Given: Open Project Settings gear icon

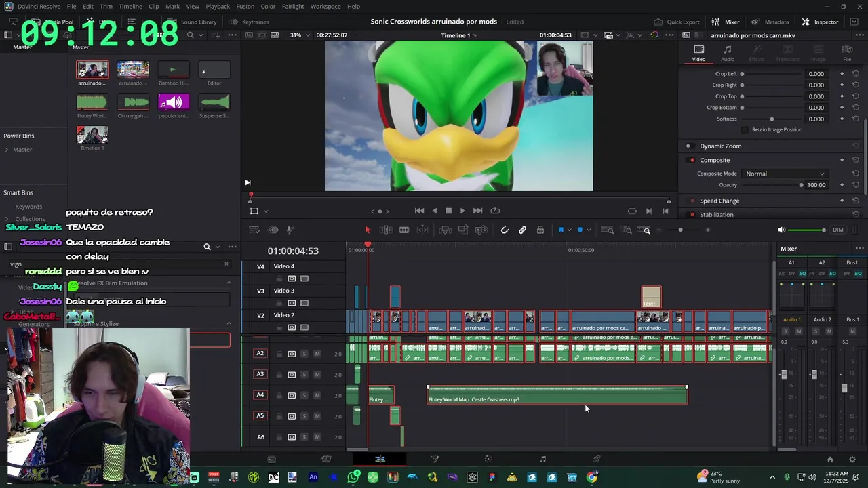Looking at the screenshot, I should 852,460.
